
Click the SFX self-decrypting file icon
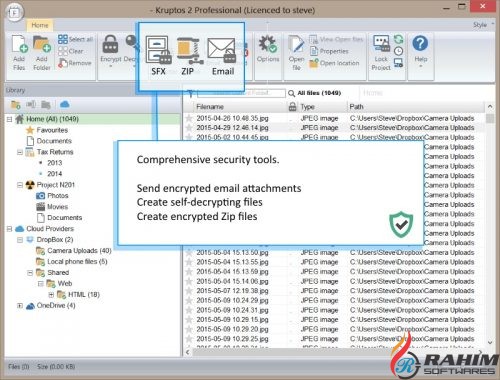tap(158, 50)
